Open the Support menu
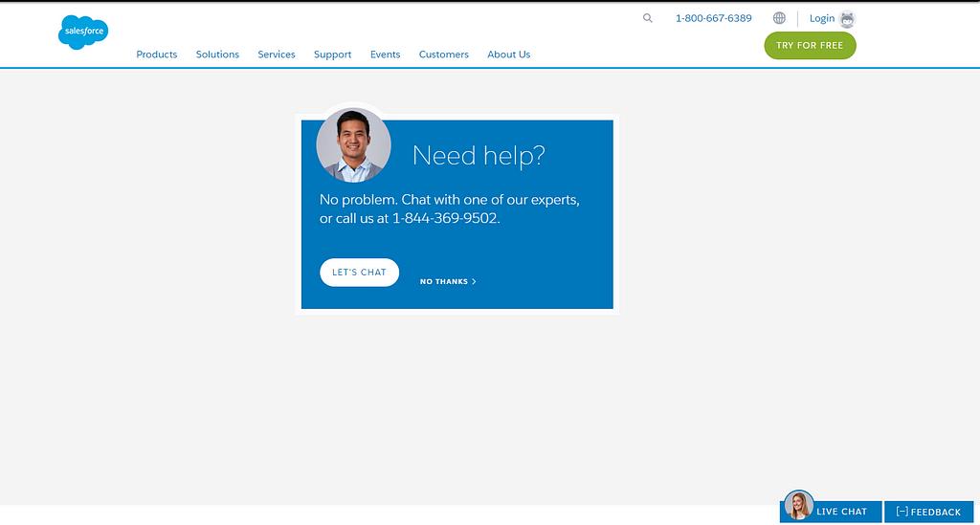 (332, 55)
